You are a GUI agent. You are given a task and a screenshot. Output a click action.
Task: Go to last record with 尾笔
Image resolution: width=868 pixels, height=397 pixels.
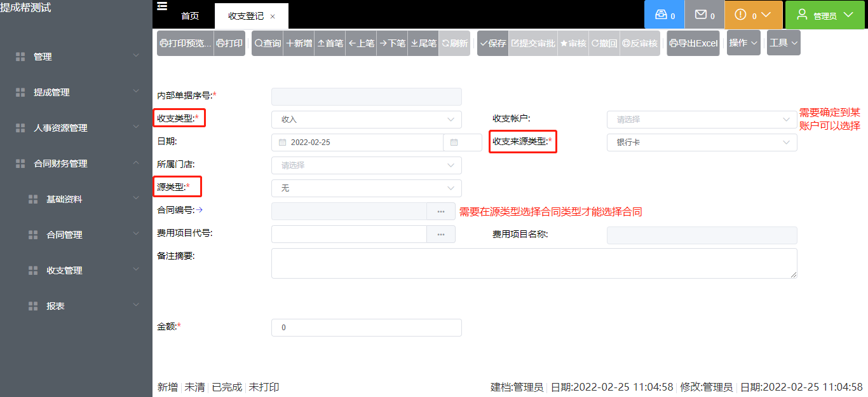pos(423,43)
